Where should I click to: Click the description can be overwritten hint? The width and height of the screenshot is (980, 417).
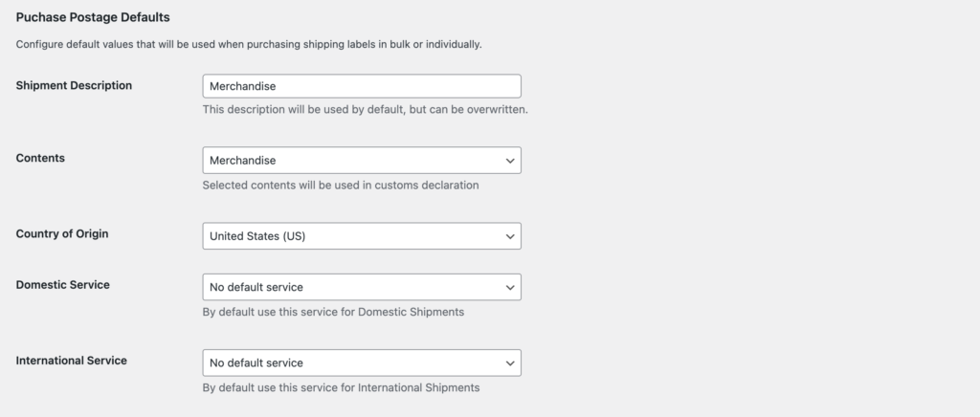[365, 109]
